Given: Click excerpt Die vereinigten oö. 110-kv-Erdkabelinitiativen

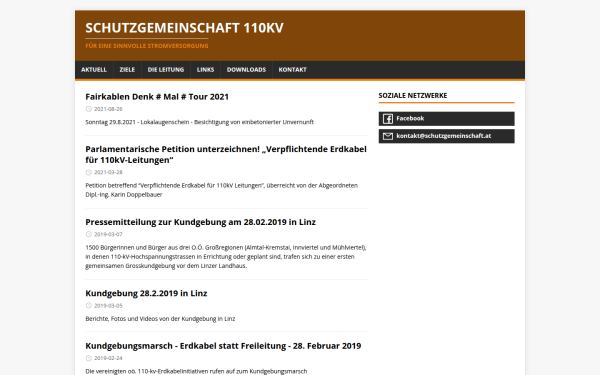Looking at the screenshot, I should [x=196, y=371].
